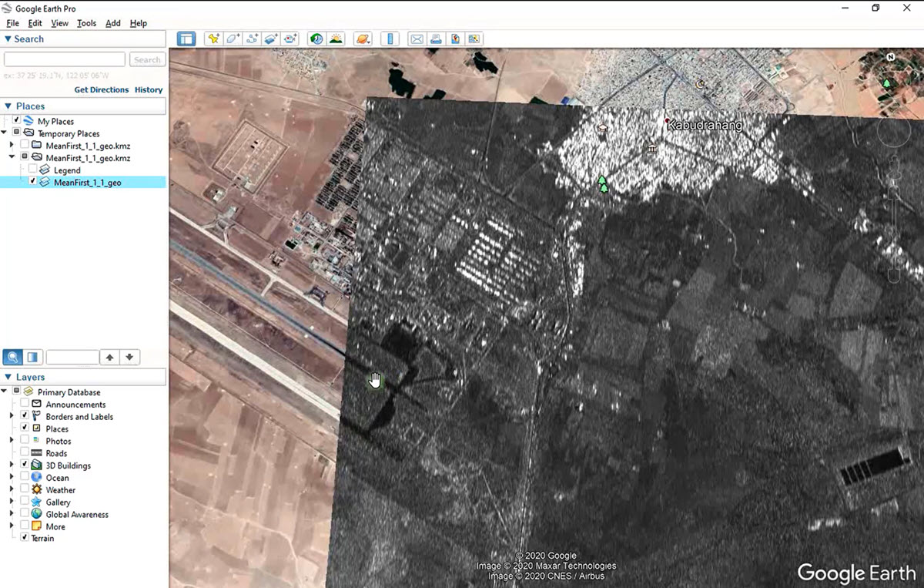Choose the Add Path tool

tap(253, 39)
